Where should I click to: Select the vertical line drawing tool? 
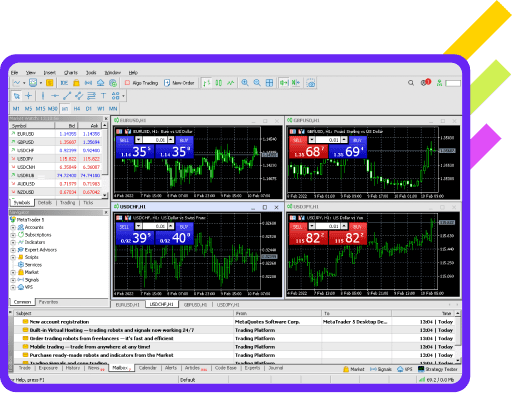43,96
